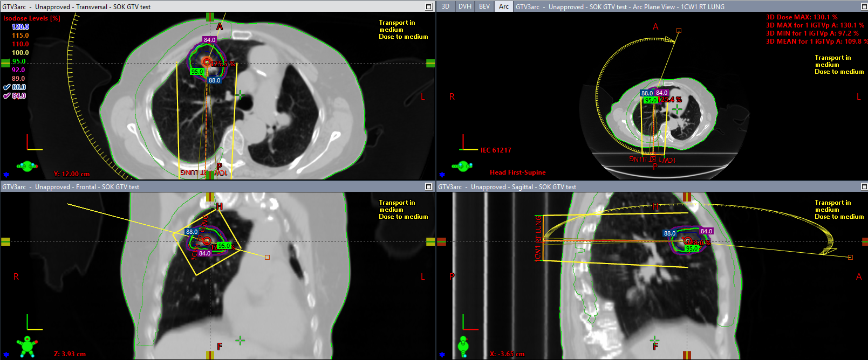Viewport: 868px width, 360px height.
Task: Enable the 95.0 isodose level in legend
Action: (x=19, y=61)
